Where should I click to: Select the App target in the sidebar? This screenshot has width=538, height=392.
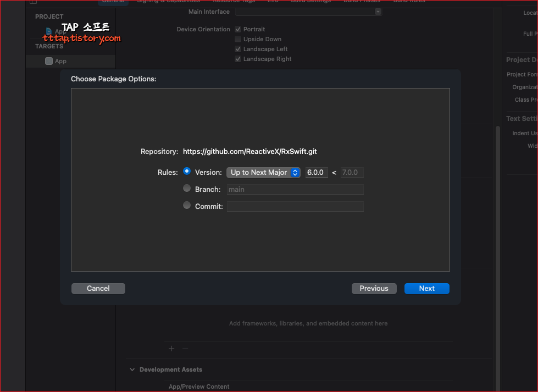tap(71, 61)
